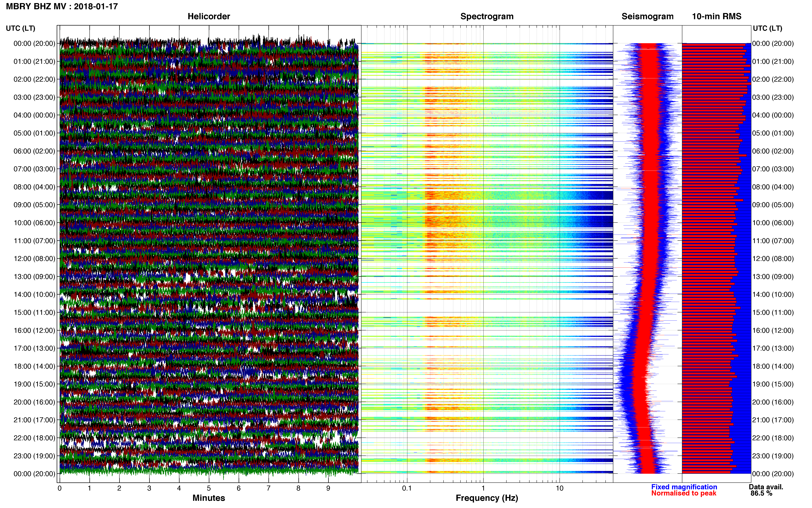Click 20:00 (16:00) beside the RMS panel

[x=773, y=402]
